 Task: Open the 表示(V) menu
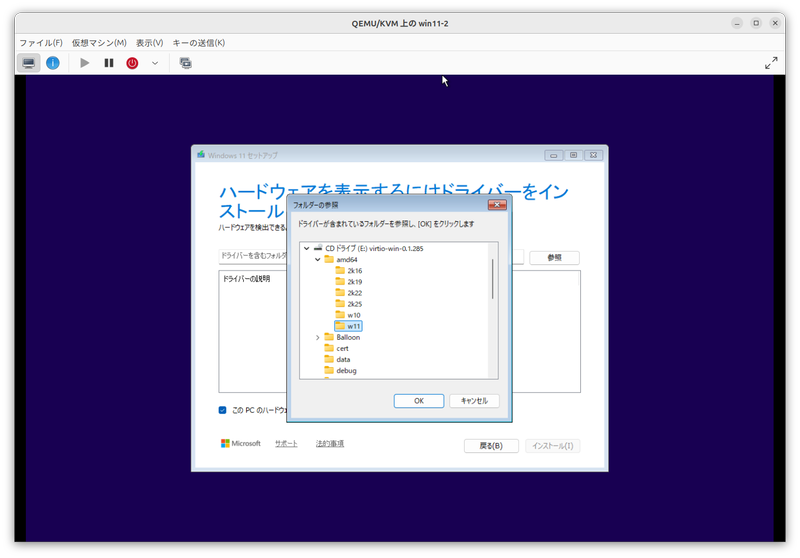[x=149, y=43]
